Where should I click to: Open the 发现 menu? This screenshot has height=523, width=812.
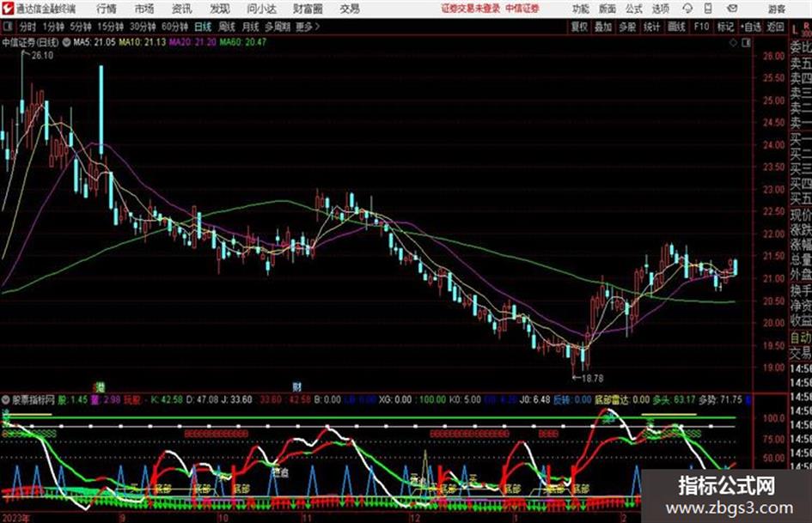pos(220,9)
